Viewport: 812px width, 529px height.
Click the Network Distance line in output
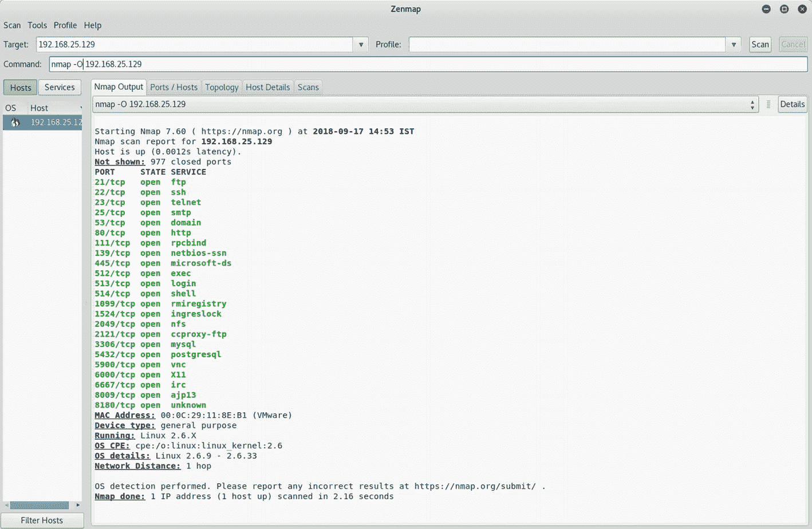(153, 466)
